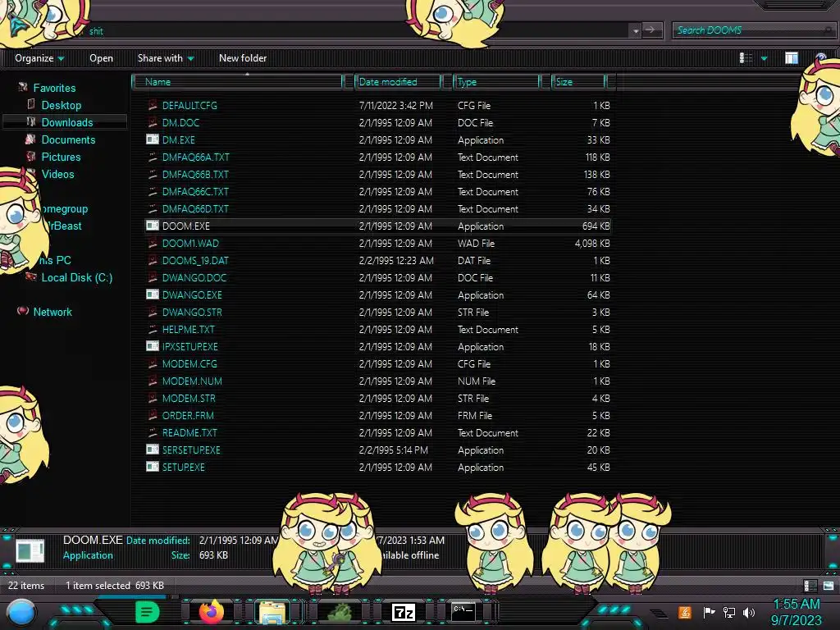Click the Network icon in the sidebar
Image resolution: width=840 pixels, height=630 pixels.
coord(23,311)
